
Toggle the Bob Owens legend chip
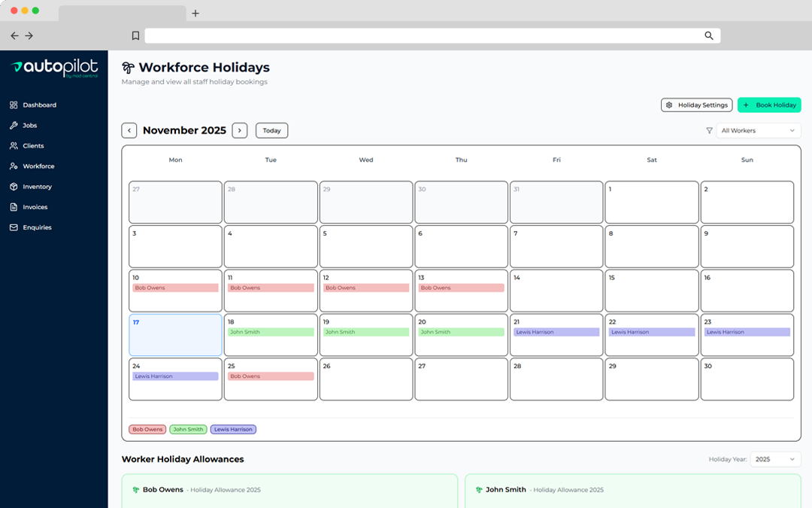[147, 429]
